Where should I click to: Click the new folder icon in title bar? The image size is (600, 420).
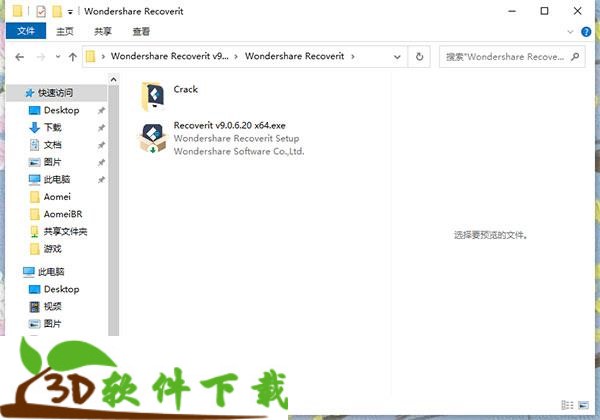click(57, 11)
